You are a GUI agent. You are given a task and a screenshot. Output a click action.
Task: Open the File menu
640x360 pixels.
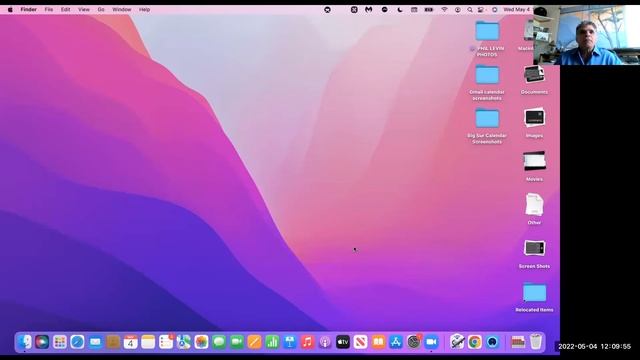tap(49, 9)
